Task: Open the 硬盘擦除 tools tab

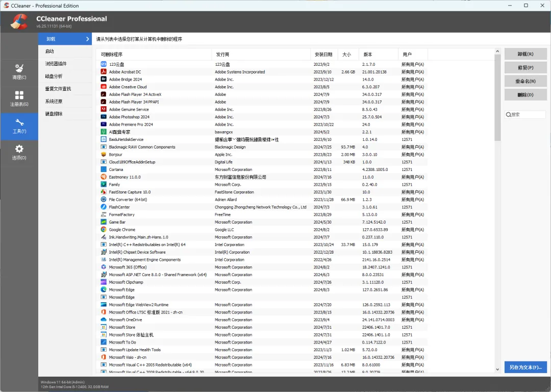Action: pyautogui.click(x=65, y=114)
